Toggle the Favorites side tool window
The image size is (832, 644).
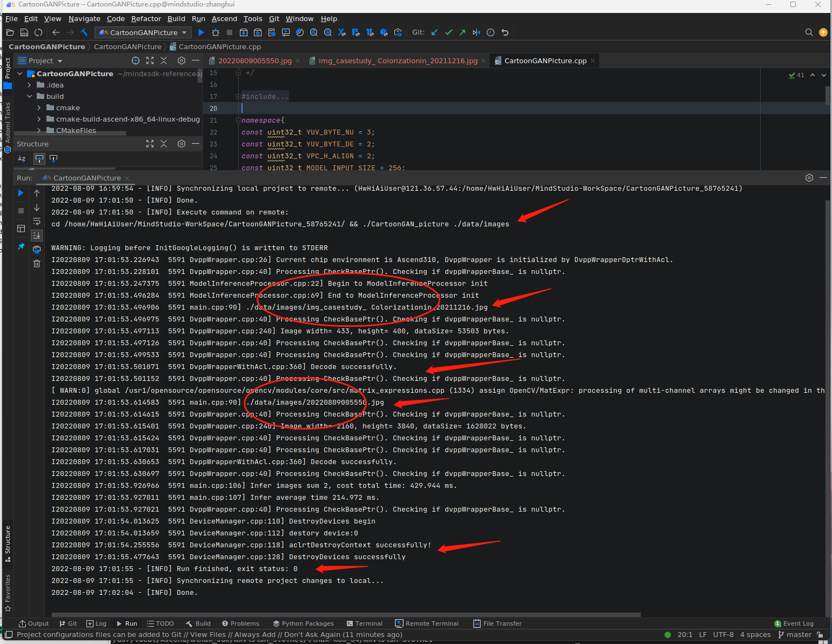8,593
